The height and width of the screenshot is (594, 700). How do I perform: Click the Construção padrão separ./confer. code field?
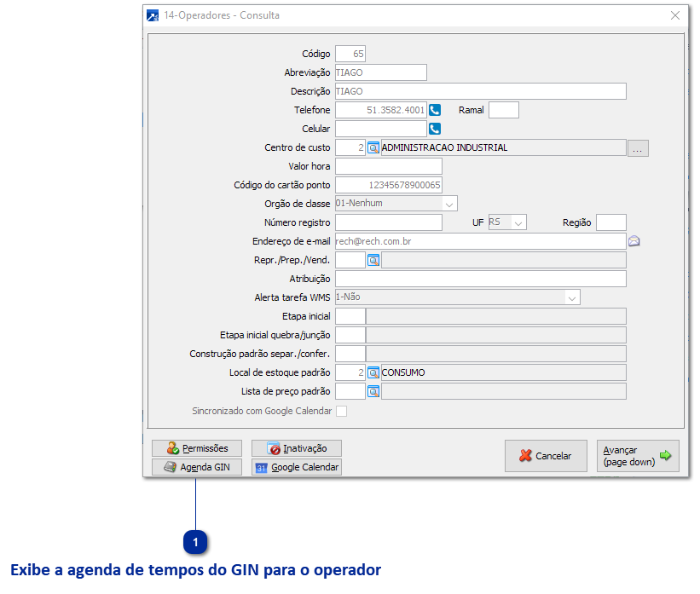point(350,354)
